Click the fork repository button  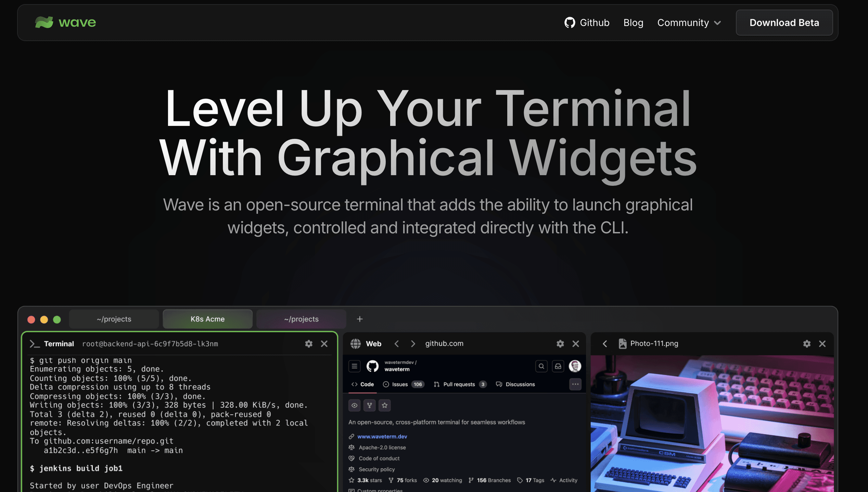click(370, 405)
